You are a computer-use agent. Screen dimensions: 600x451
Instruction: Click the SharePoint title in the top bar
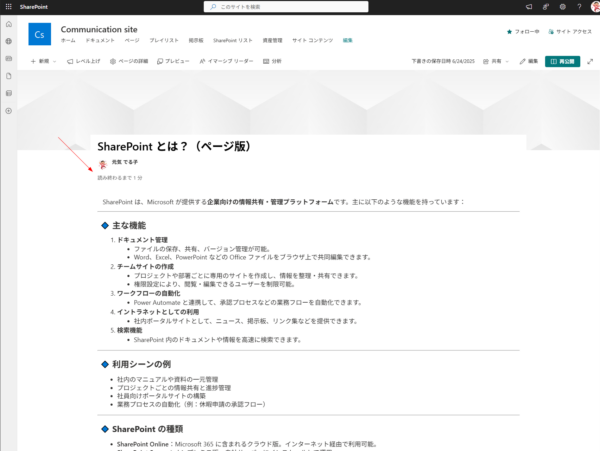click(34, 7)
